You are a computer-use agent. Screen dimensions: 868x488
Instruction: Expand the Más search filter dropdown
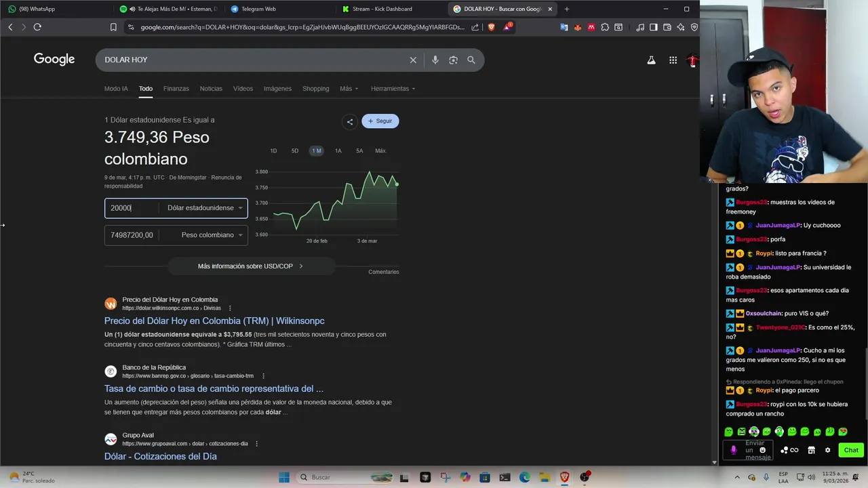pyautogui.click(x=349, y=89)
